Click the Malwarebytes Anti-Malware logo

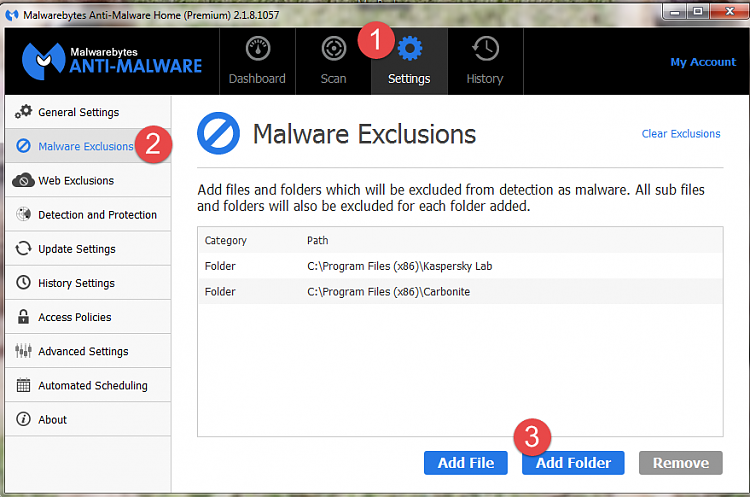pos(112,61)
